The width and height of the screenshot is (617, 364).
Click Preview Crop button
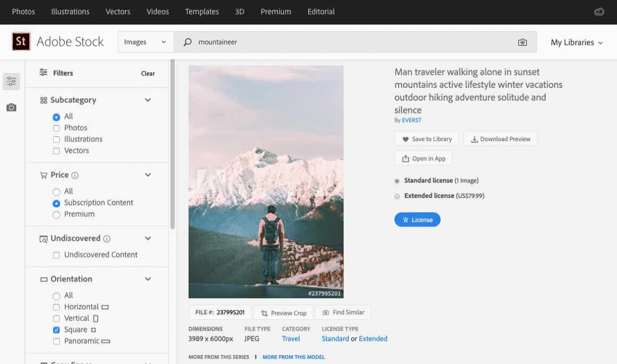click(x=283, y=313)
